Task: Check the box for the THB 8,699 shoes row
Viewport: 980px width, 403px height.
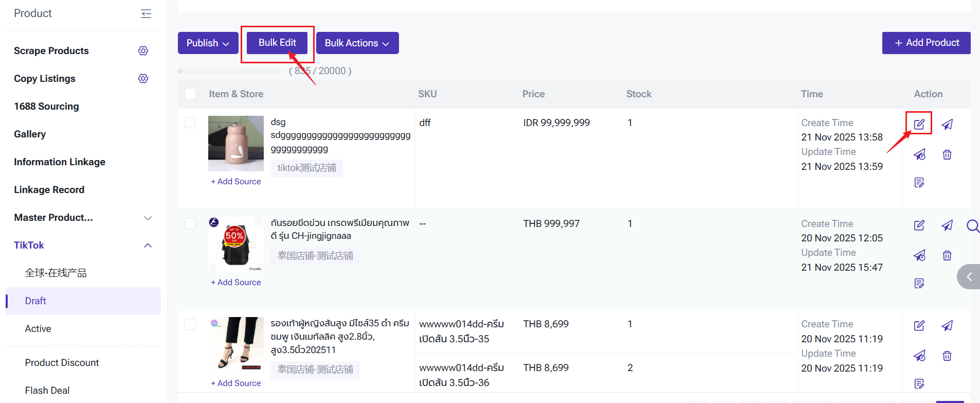Action: [x=190, y=324]
